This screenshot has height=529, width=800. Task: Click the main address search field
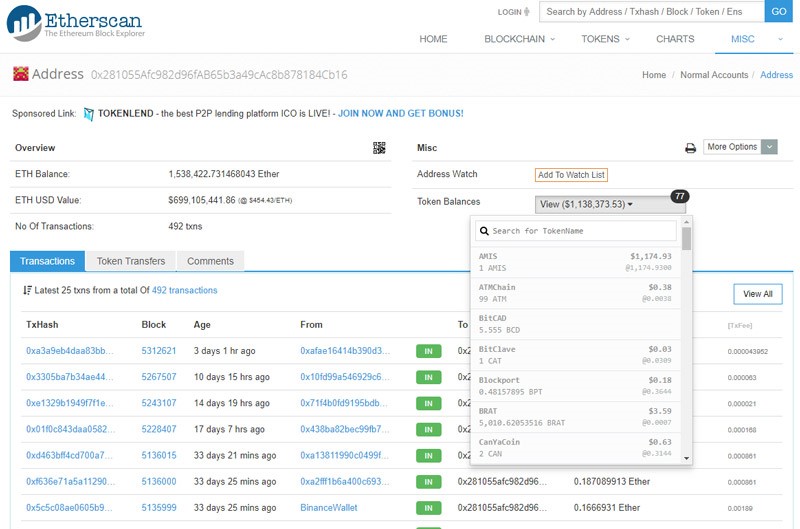[652, 11]
